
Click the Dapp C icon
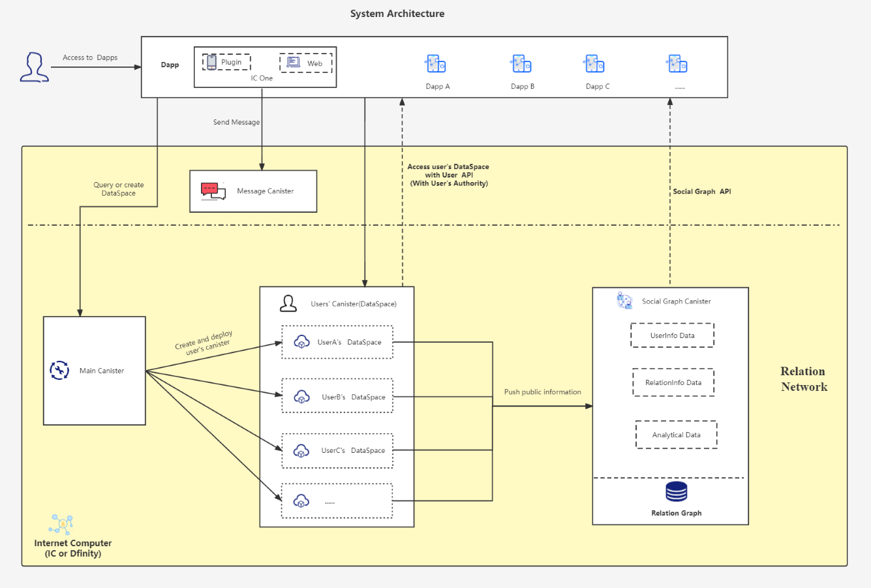pos(594,64)
